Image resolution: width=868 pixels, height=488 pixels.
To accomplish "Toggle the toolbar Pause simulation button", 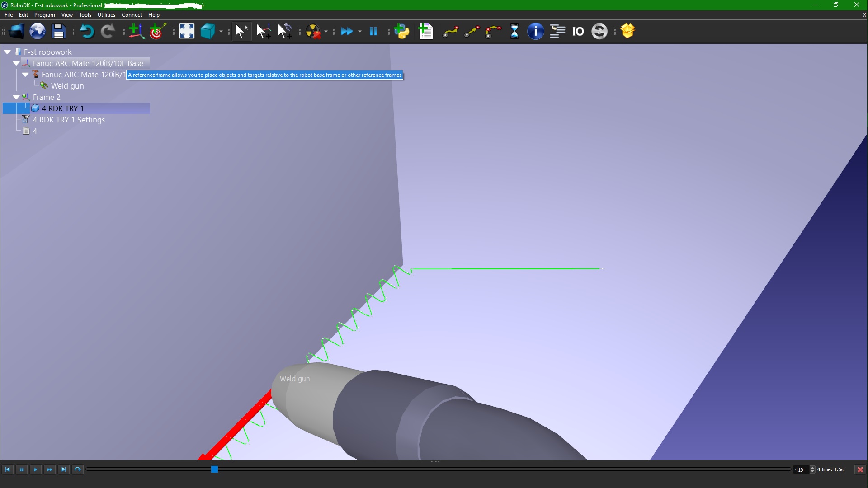I will tap(373, 31).
